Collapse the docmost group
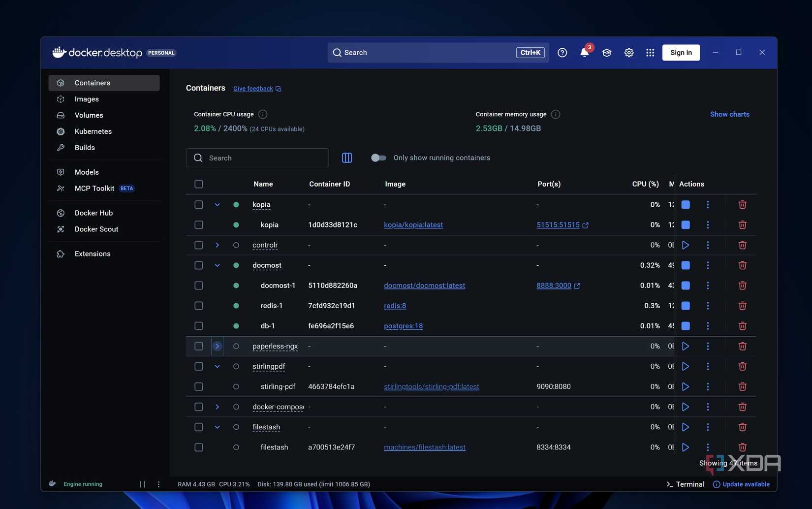812x509 pixels. [x=217, y=265]
